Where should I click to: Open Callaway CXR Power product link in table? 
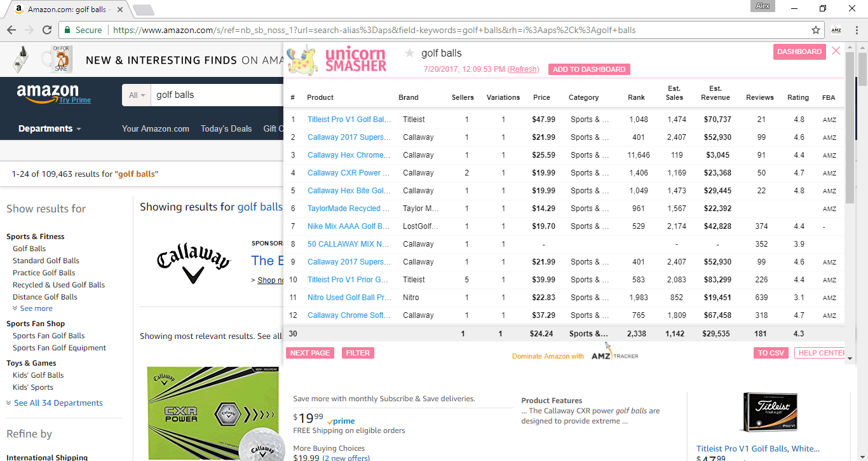tap(348, 173)
